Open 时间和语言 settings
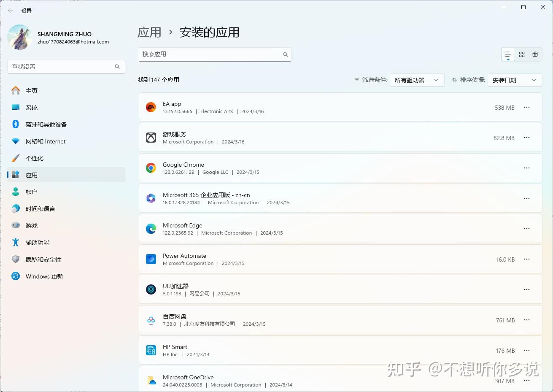This screenshot has width=553, height=392. 66,209
